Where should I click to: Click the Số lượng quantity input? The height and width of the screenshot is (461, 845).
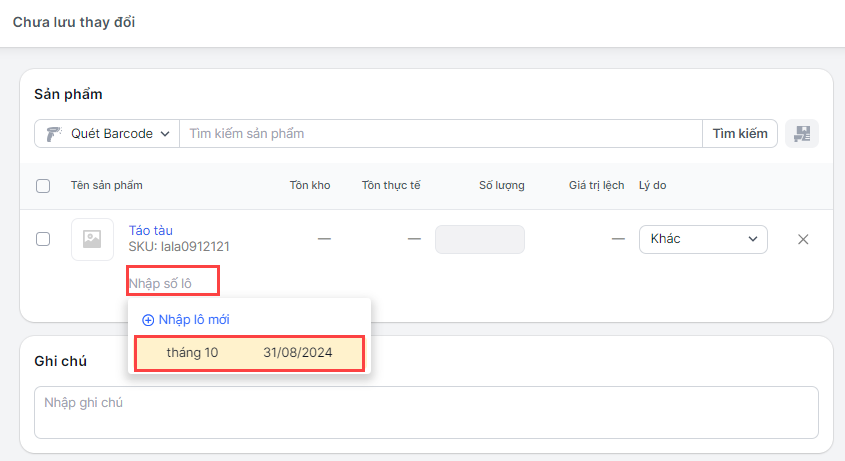pos(480,239)
